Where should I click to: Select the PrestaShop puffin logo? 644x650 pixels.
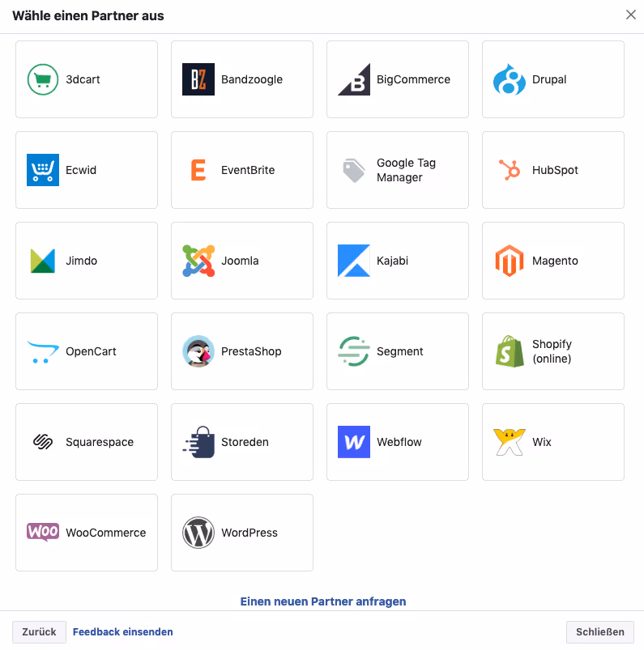point(198,351)
